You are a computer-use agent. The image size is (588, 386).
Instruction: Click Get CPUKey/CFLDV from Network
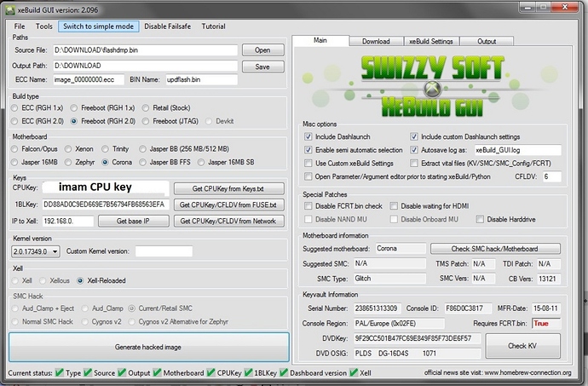pos(228,221)
